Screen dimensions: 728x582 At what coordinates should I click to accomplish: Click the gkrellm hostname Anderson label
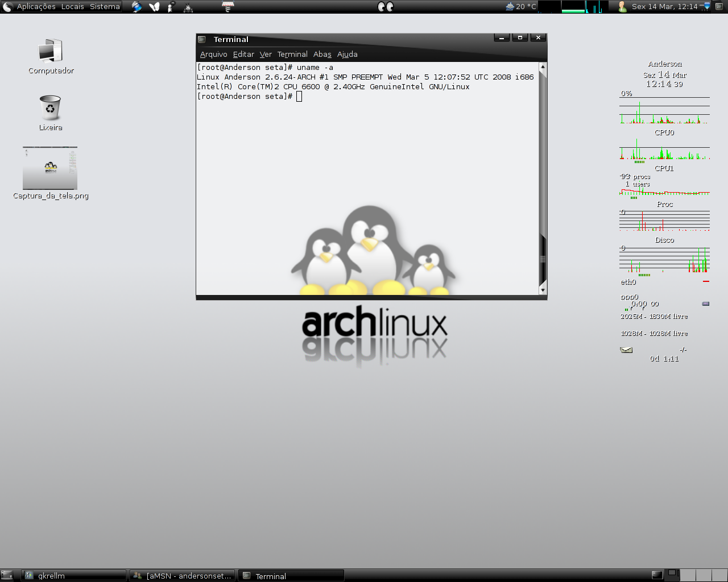point(665,64)
